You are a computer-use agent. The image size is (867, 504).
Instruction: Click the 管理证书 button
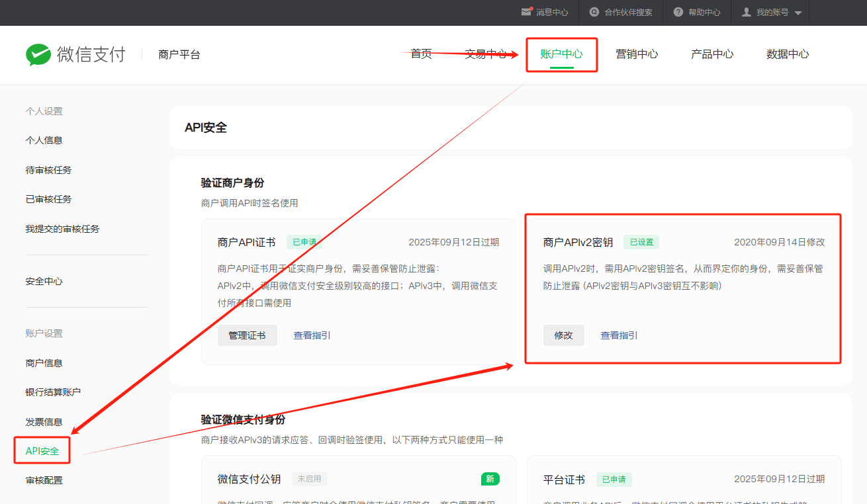pos(248,335)
